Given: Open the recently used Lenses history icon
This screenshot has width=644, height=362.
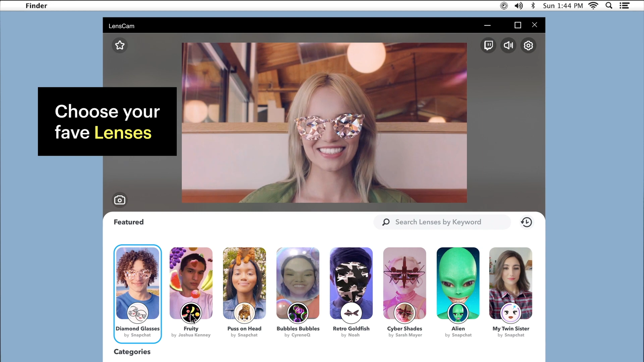Looking at the screenshot, I should [526, 222].
